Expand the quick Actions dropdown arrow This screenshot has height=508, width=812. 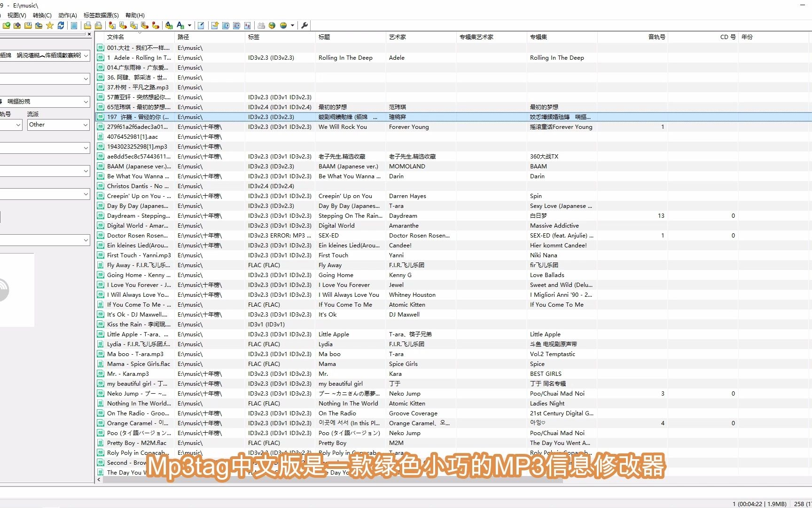pyautogui.click(x=189, y=25)
